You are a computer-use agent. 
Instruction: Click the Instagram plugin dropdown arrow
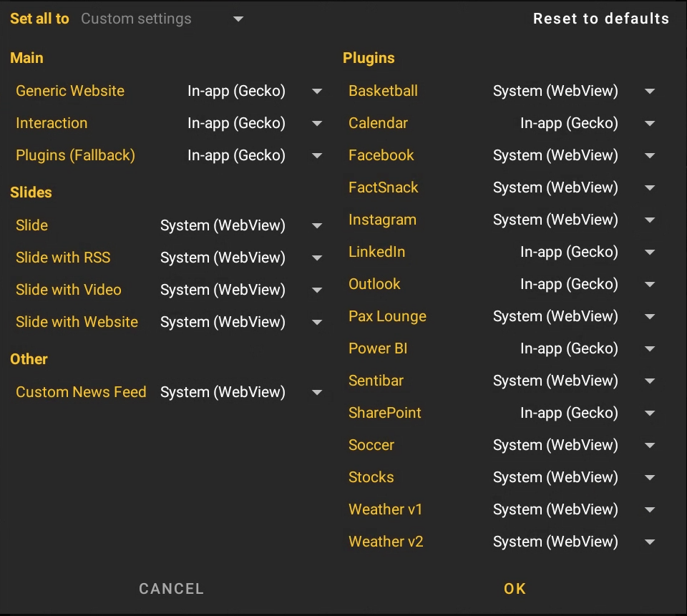[650, 220]
